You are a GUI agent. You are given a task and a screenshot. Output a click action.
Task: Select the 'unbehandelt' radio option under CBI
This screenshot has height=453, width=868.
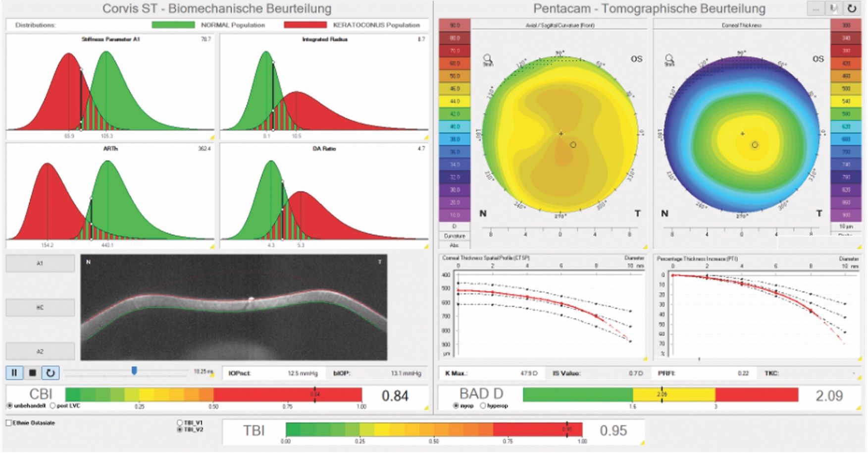(x=9, y=406)
